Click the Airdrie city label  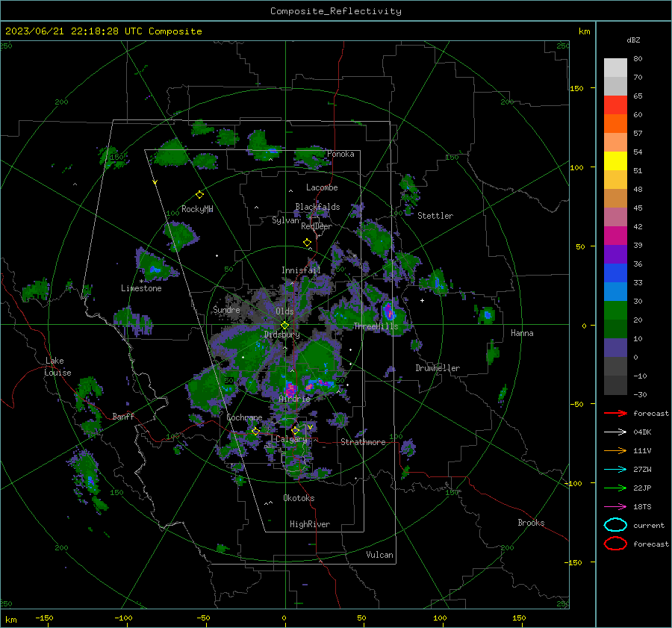coord(294,399)
